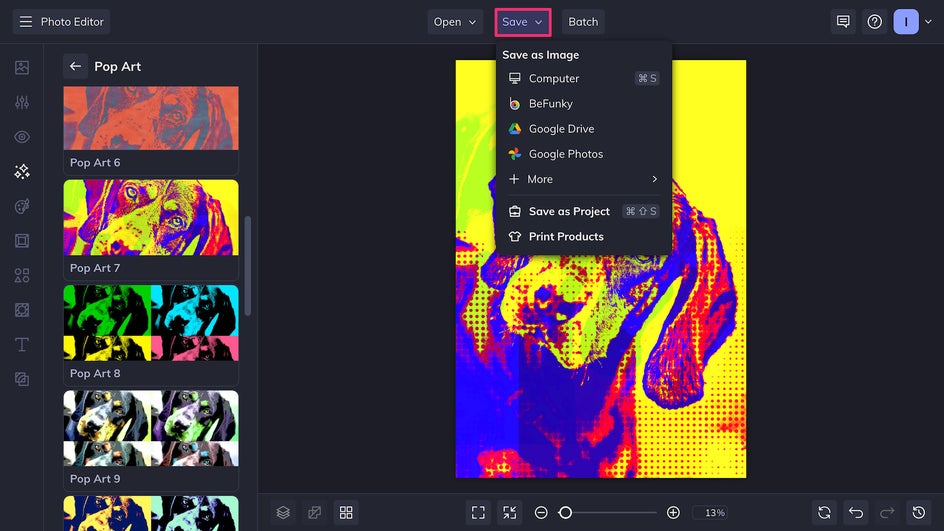Viewport: 944px width, 531px height.
Task: Open the help question mark icon
Action: (874, 22)
